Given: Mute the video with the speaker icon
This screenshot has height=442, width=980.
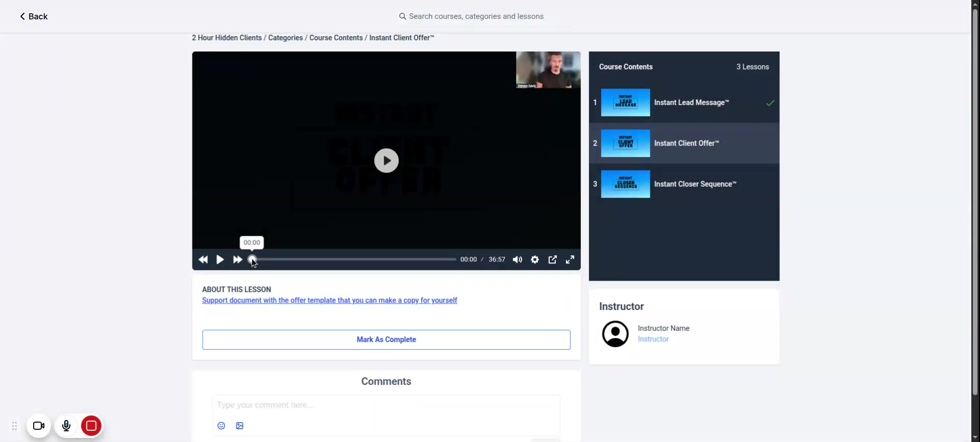Looking at the screenshot, I should coord(518,260).
